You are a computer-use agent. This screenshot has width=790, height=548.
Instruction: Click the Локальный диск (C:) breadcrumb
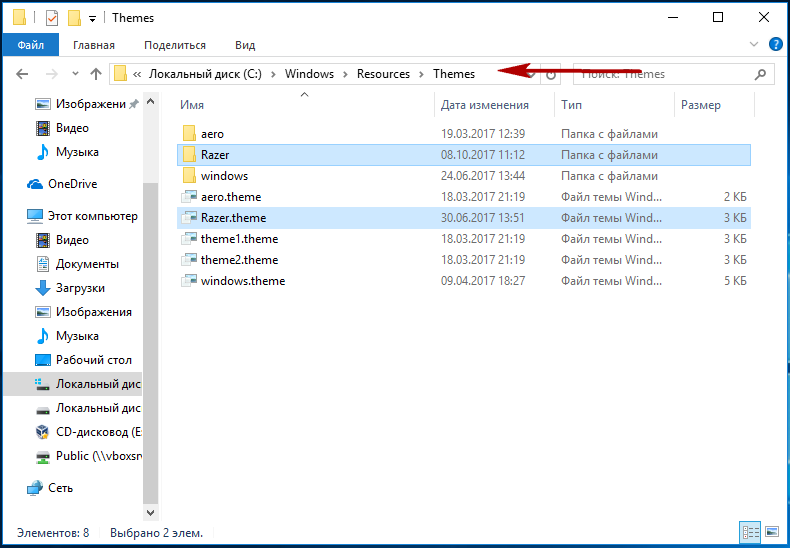[205, 74]
